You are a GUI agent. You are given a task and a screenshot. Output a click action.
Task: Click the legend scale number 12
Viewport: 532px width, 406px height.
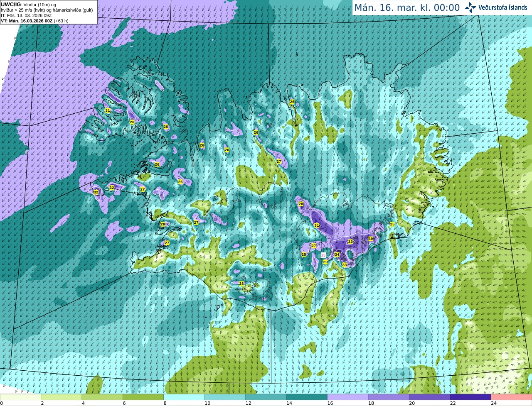pos(248,403)
